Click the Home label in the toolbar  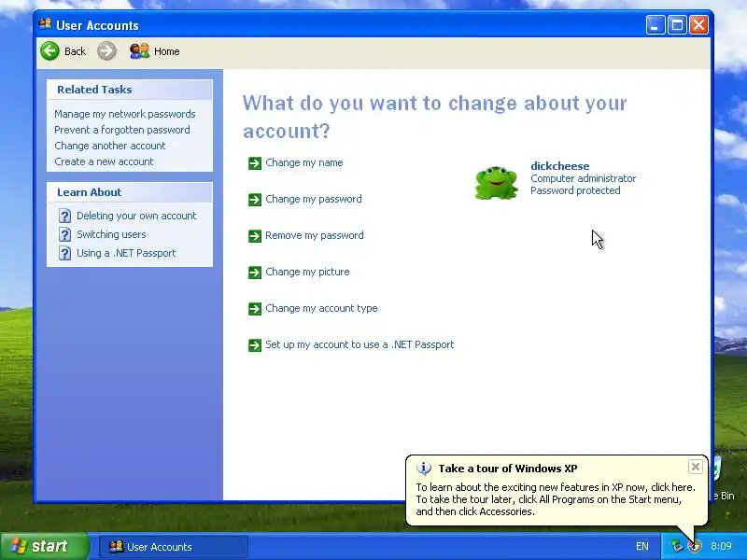[x=167, y=51]
